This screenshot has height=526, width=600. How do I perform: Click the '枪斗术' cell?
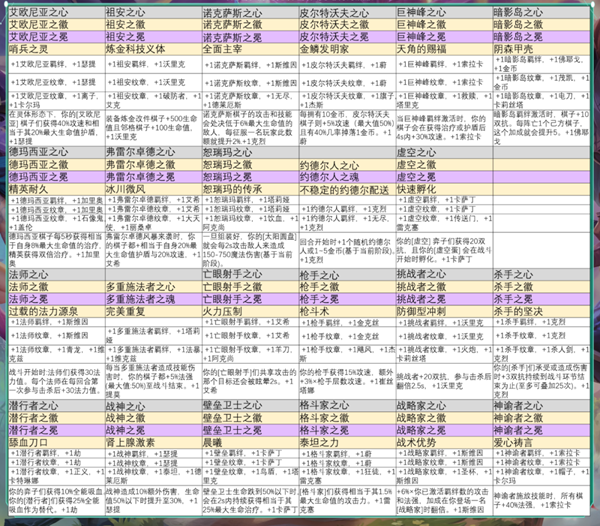coord(347,311)
